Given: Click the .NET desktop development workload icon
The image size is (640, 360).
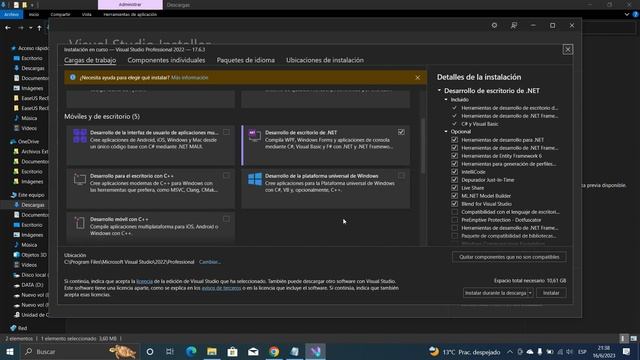Looking at the screenshot, I should pyautogui.click(x=255, y=136).
